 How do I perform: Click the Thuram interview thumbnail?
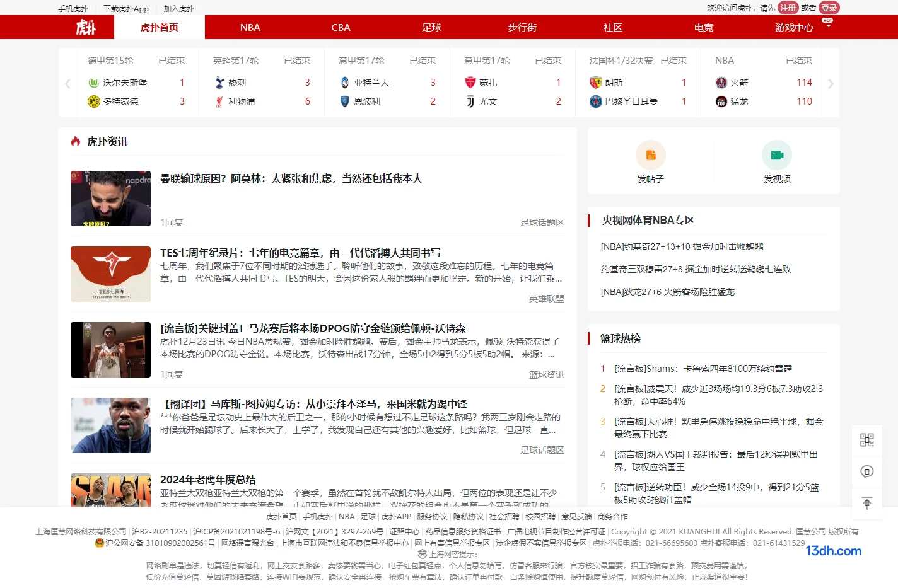pyautogui.click(x=110, y=425)
